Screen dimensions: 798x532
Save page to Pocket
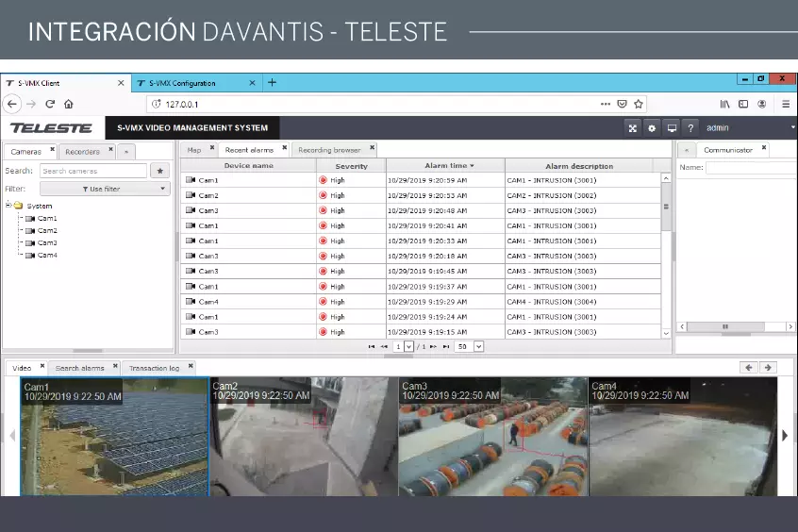click(x=622, y=104)
